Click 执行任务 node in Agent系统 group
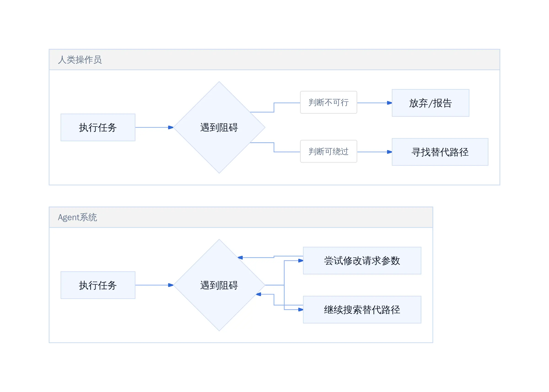 (x=98, y=285)
